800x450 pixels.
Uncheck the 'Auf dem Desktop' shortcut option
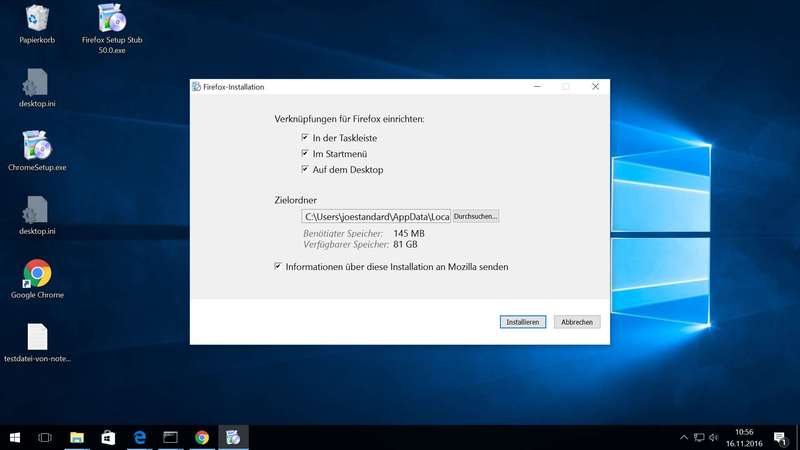305,169
